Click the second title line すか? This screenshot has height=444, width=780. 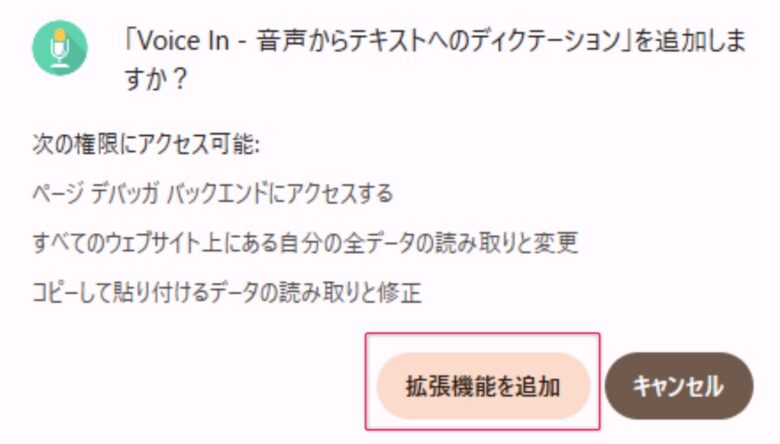[156, 79]
